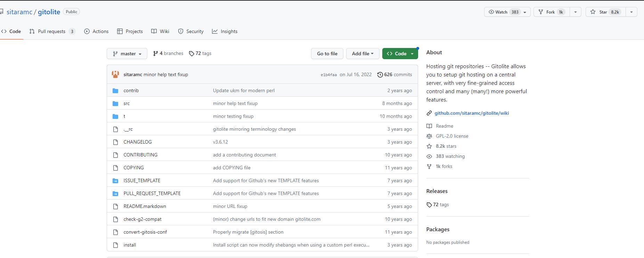Click the convert-gitosis-conf file icon
The width and height of the screenshot is (644, 258).
(115, 232)
